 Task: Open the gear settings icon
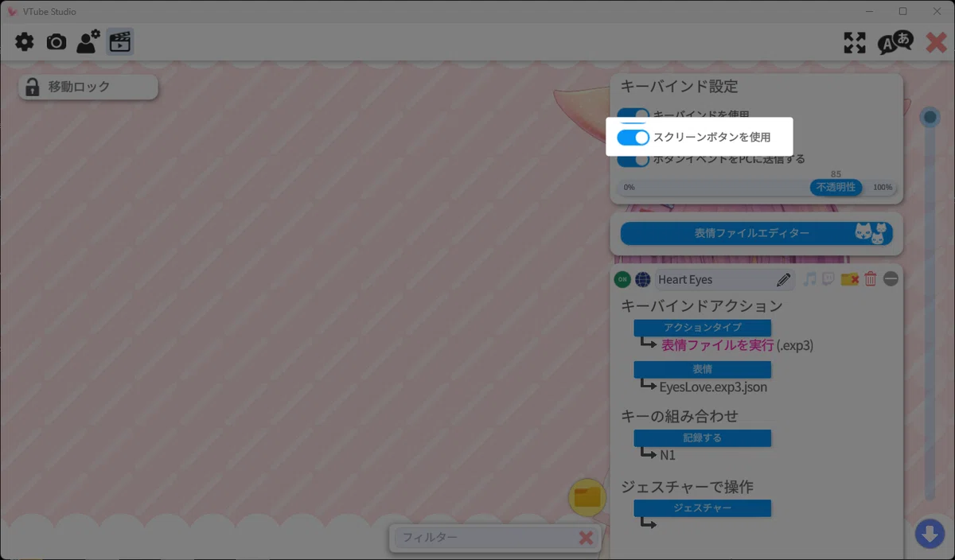point(25,42)
